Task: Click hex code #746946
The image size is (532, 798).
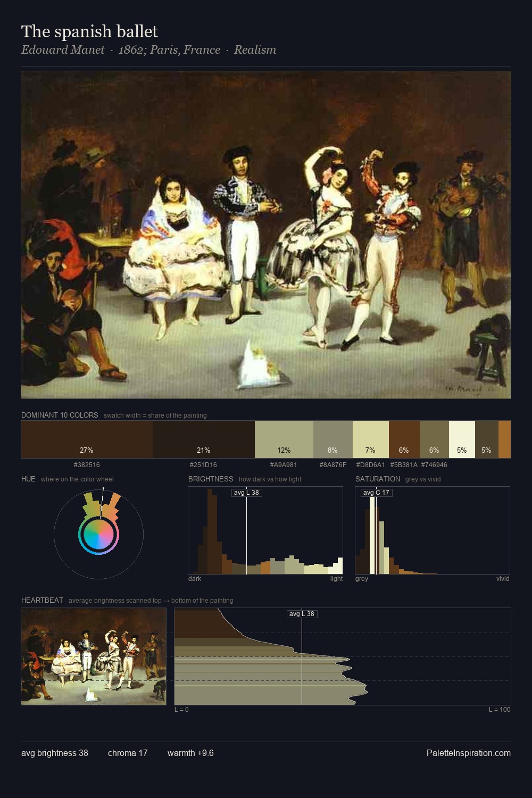Action: tap(434, 465)
